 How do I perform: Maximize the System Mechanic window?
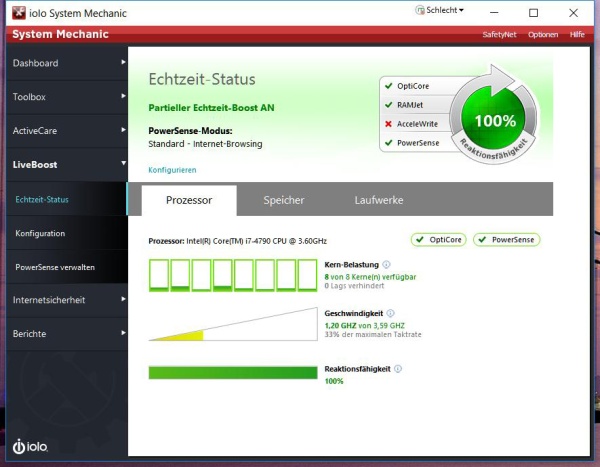click(533, 13)
